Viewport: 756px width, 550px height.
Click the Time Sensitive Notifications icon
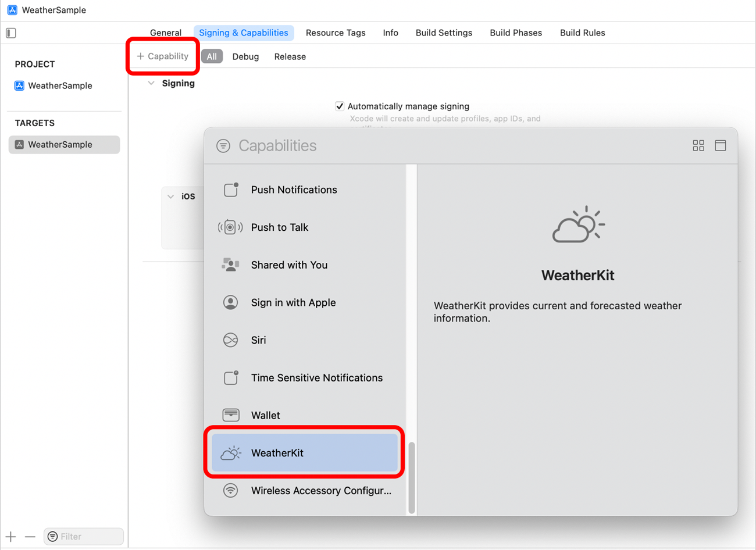(x=231, y=378)
